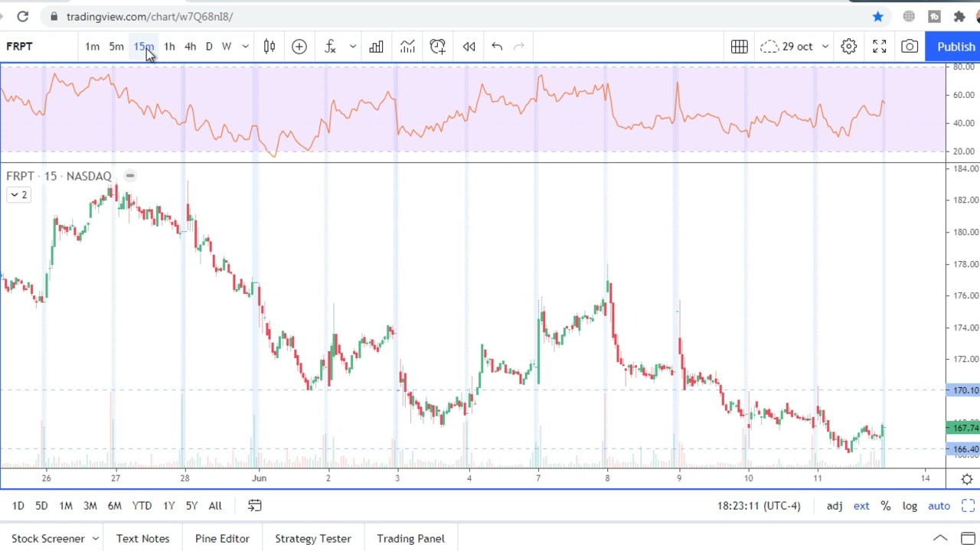The height and width of the screenshot is (551, 980).
Task: Open time axis settings gear
Action: coord(967,479)
